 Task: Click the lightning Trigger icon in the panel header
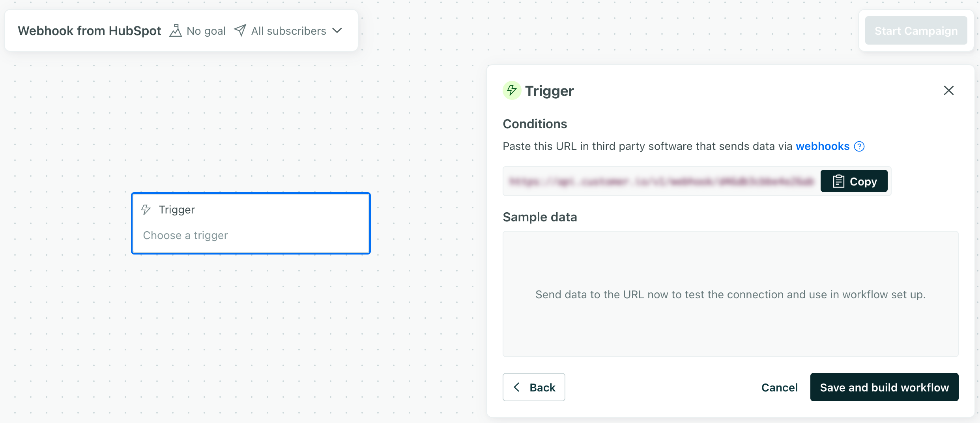coord(512,90)
